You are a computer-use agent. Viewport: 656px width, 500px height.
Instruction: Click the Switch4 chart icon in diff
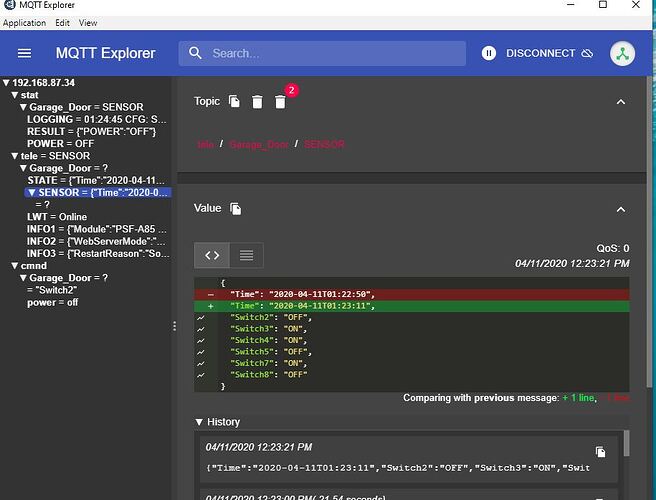coord(201,341)
